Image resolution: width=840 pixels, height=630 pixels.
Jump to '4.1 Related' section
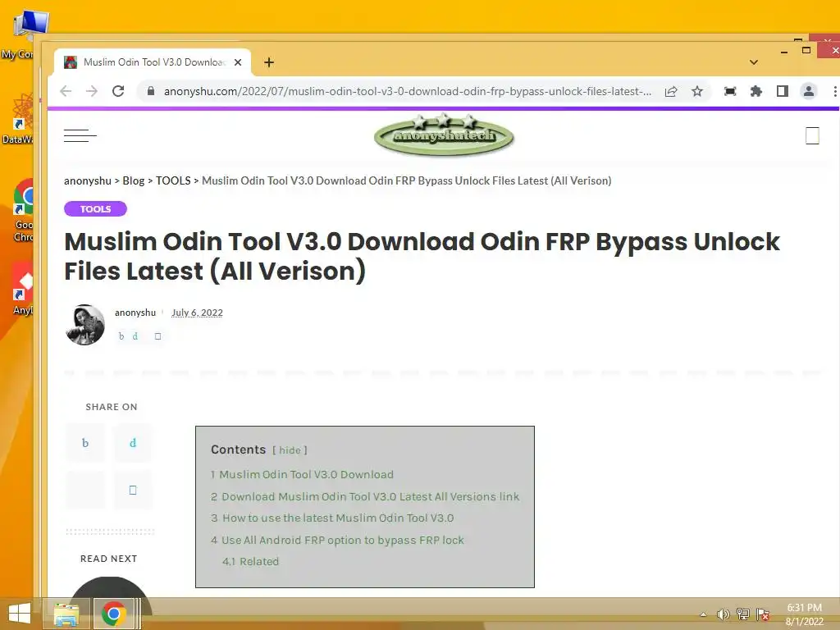251,561
